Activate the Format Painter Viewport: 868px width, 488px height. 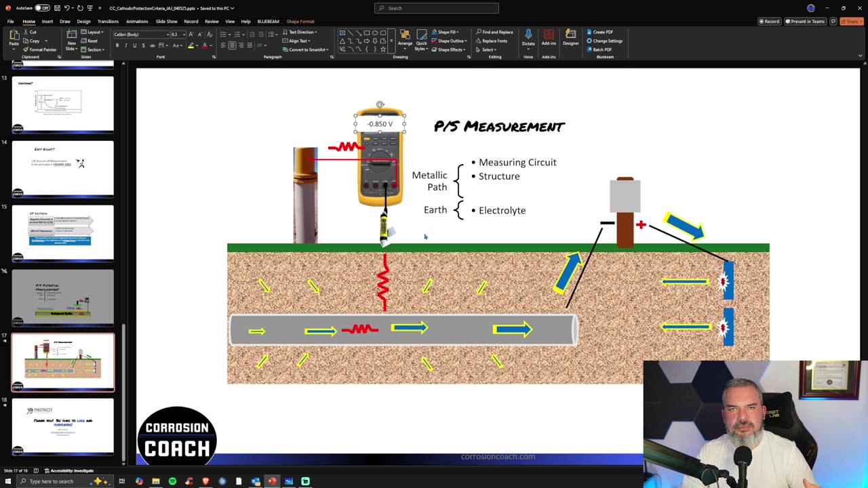click(39, 49)
